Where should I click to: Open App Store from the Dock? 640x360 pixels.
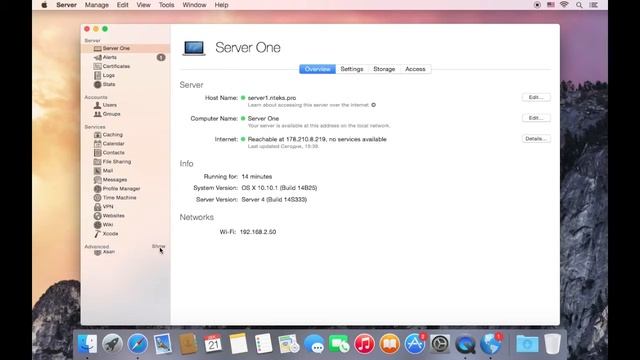tap(415, 344)
